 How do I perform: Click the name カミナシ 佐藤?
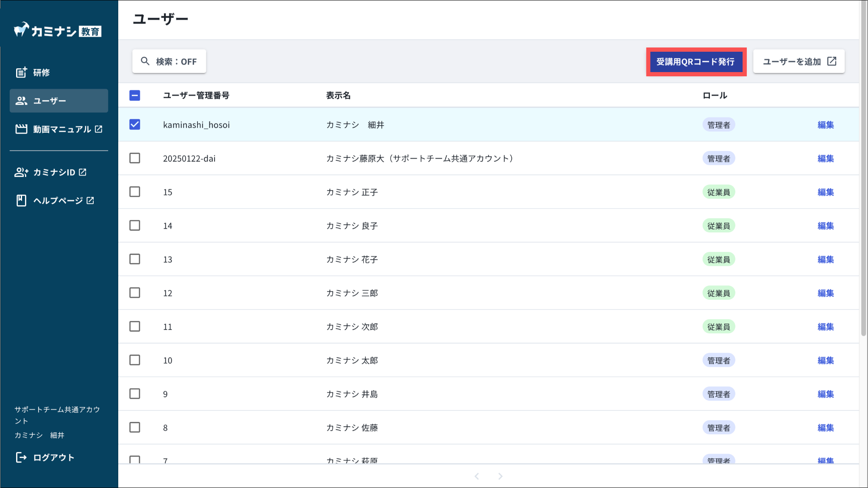click(x=352, y=427)
